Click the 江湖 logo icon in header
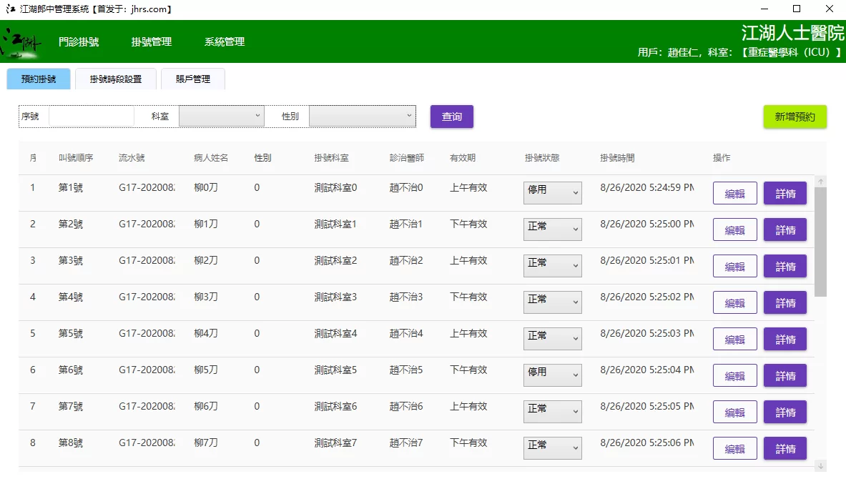Viewport: 846px width, 504px height. [20, 42]
